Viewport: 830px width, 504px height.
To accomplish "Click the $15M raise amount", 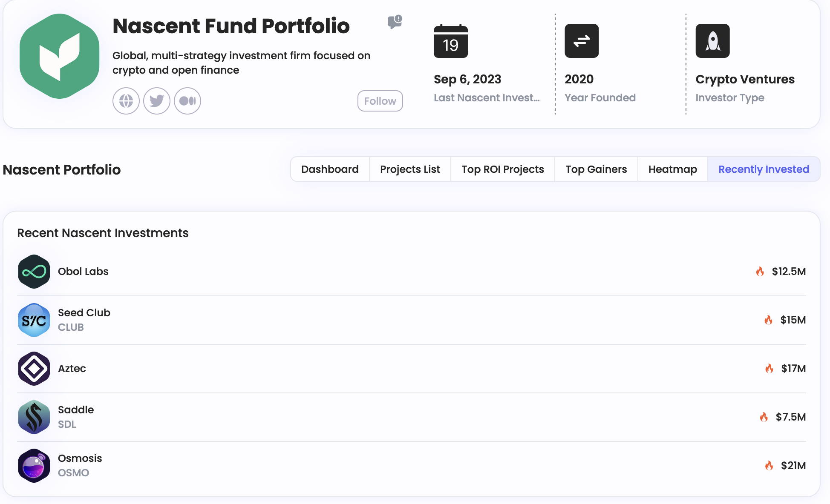I will tap(793, 320).
